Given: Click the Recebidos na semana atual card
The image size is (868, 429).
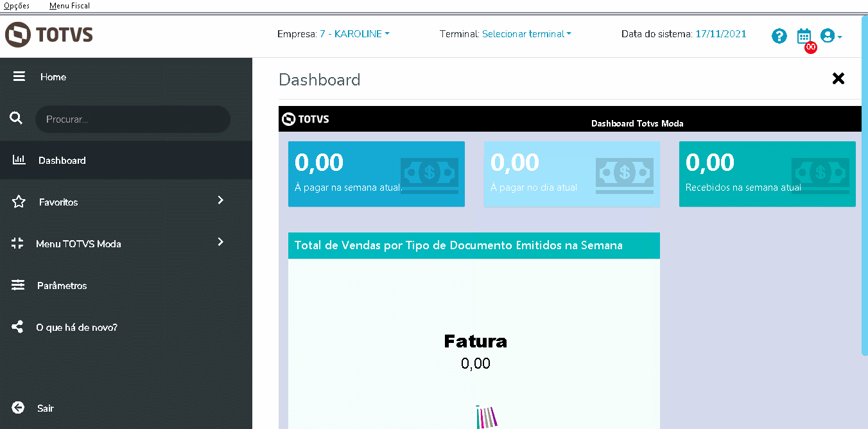Looking at the screenshot, I should [767, 174].
